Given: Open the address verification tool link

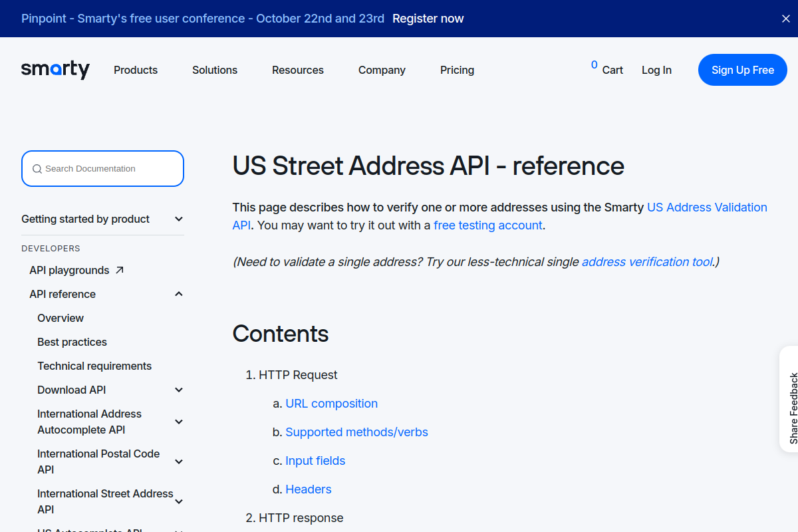Looking at the screenshot, I should 647,262.
